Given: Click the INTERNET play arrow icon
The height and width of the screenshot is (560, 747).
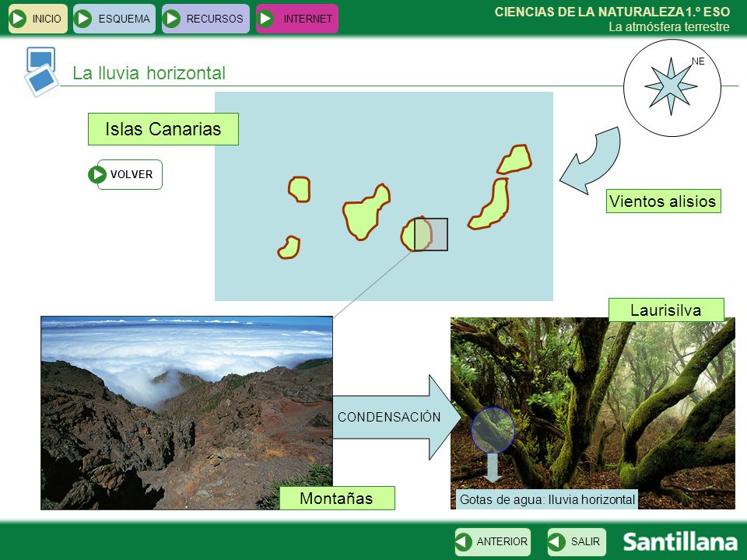Looking at the screenshot, I should pos(266,19).
